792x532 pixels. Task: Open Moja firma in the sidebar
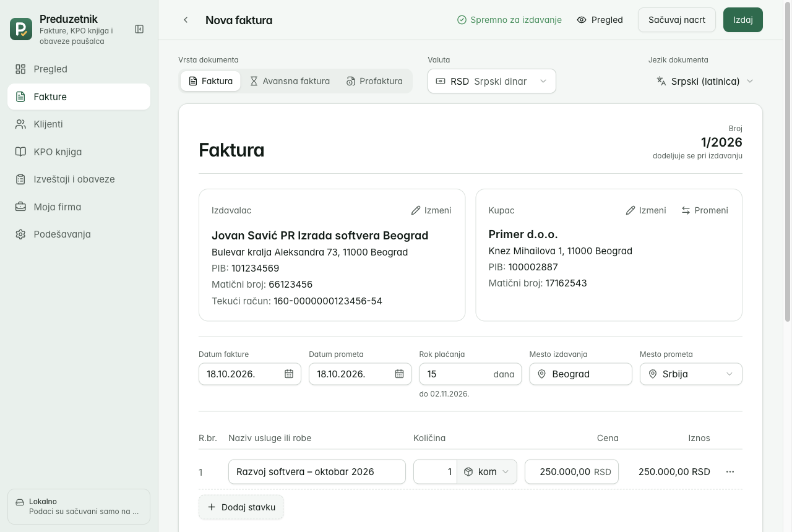coord(79,207)
